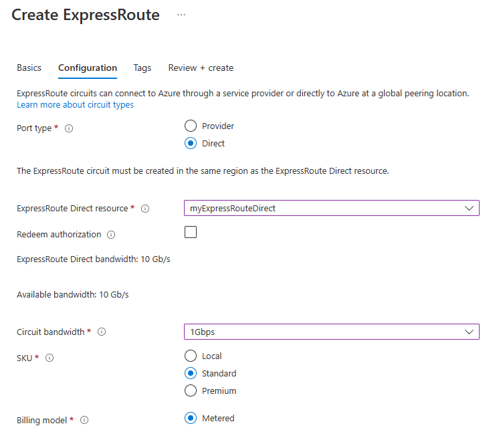
Task: Switch to the Basics tab
Action: [29, 68]
